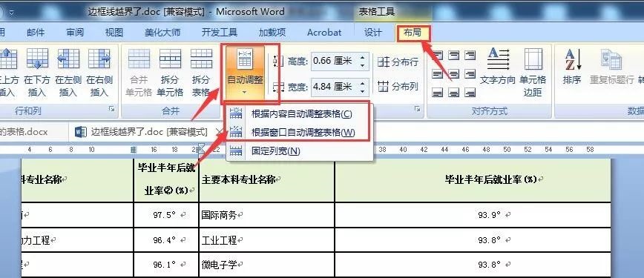644x278 pixels.
Task: Select Align Top Center alignment icon
Action: pos(454,55)
